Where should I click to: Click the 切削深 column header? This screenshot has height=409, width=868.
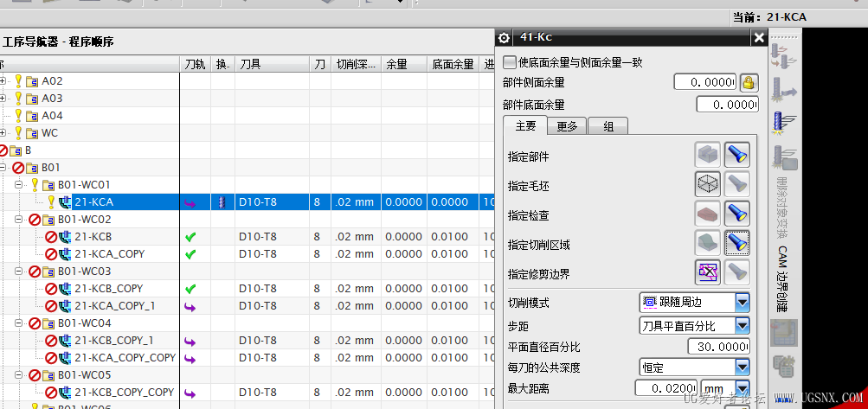pyautogui.click(x=356, y=64)
